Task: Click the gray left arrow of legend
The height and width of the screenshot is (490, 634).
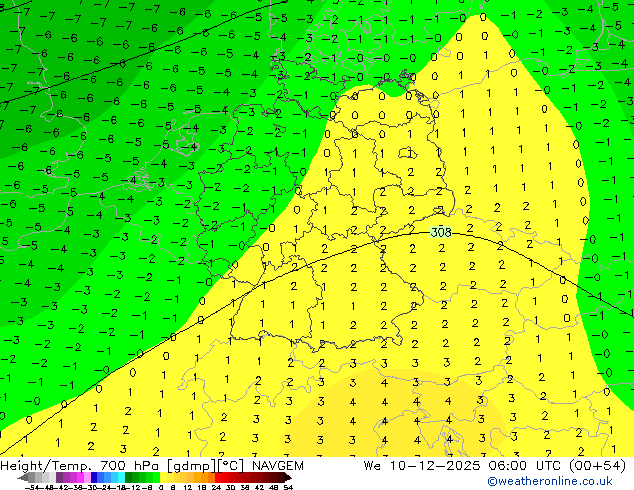Action: coord(23,478)
